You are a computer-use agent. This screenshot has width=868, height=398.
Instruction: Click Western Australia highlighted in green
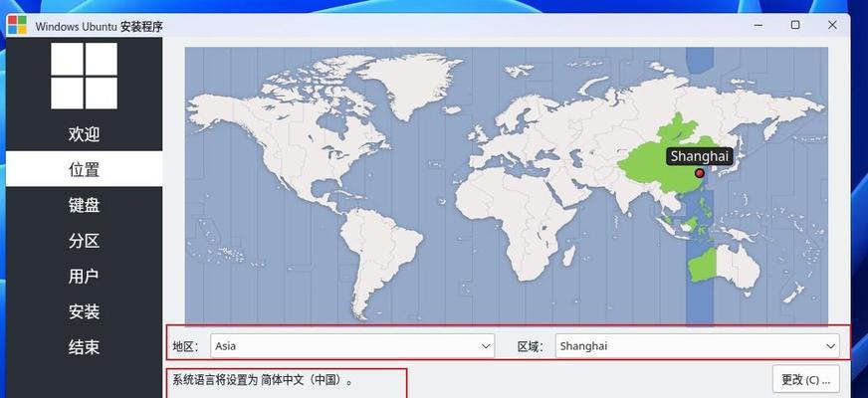coord(702,266)
